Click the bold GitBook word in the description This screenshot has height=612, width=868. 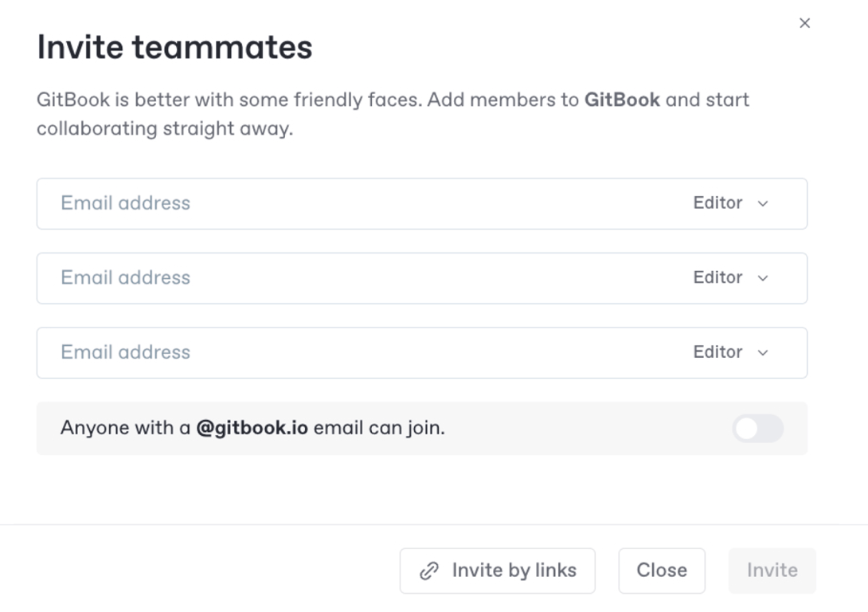click(x=622, y=100)
